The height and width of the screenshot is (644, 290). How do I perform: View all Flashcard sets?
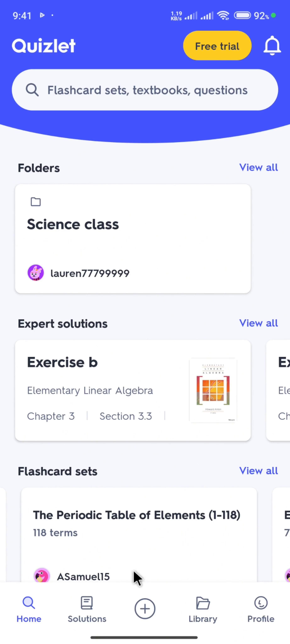point(258,471)
